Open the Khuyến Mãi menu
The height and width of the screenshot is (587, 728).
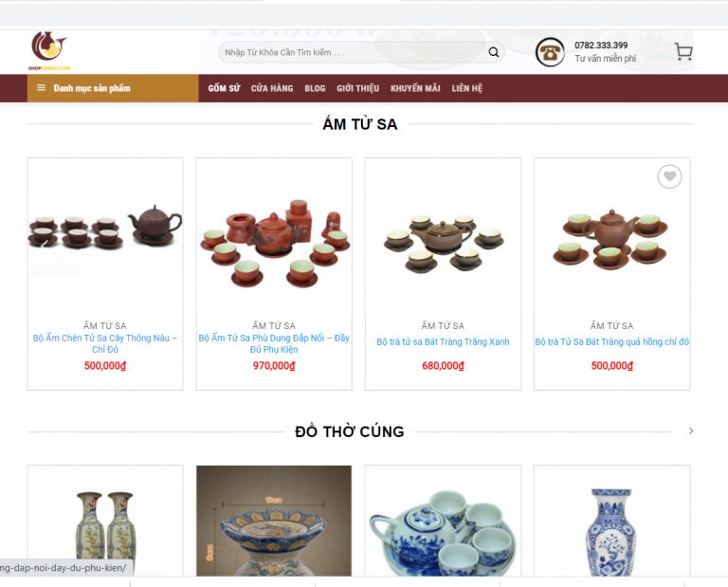[415, 88]
